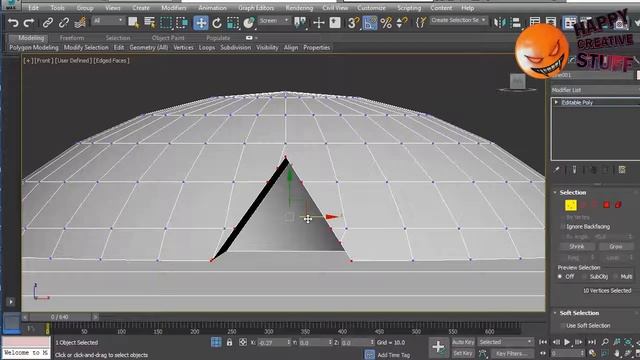Activate the Unlink Selection tool
Image resolution: width=640 pixels, height=360 pixels.
point(63,22)
